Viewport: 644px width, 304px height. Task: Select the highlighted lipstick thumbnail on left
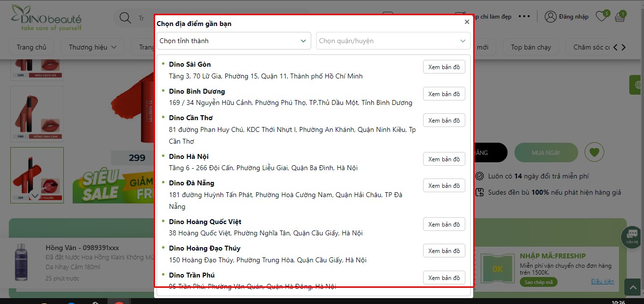click(37, 175)
